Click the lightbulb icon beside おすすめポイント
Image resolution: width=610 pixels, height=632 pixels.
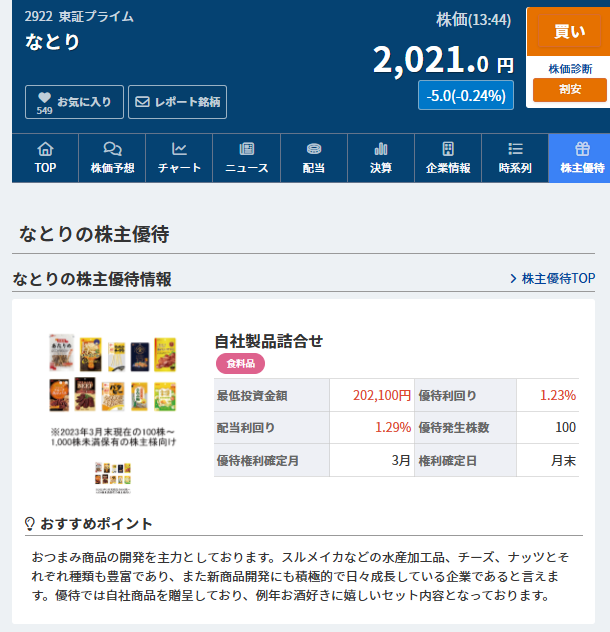click(x=30, y=524)
